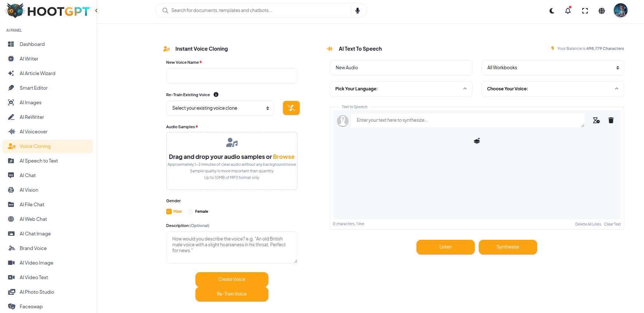Click the trash icon to clear text
Image resolution: width=644 pixels, height=313 pixels.
click(611, 120)
